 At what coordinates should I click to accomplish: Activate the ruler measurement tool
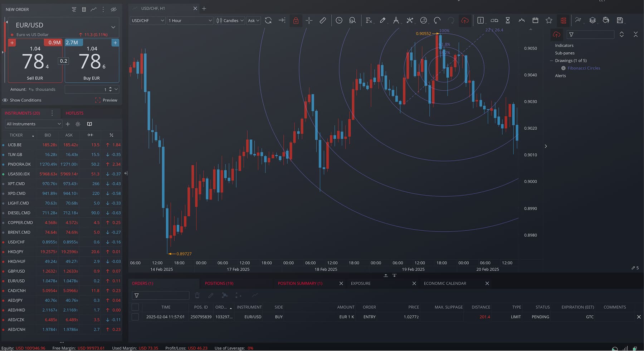click(x=323, y=20)
